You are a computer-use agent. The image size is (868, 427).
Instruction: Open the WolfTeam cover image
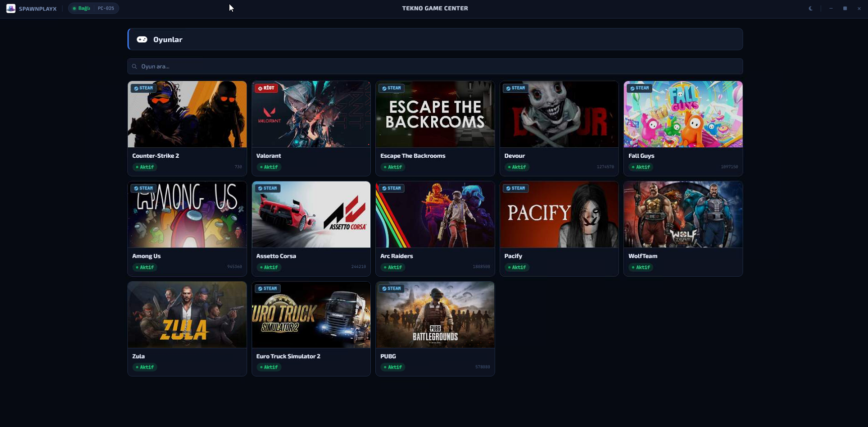pyautogui.click(x=683, y=215)
